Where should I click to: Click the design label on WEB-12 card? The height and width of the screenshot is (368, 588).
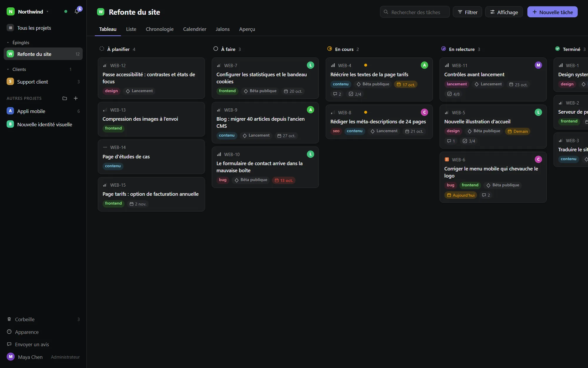click(111, 91)
